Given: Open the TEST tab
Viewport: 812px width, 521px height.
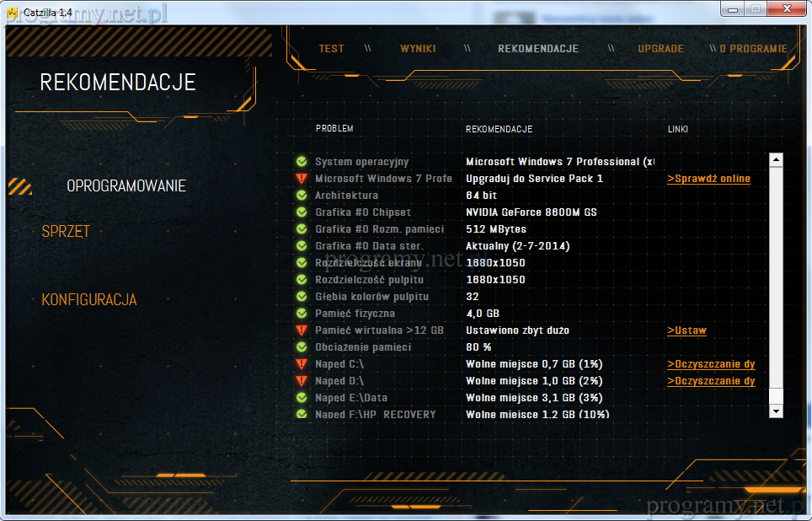Looking at the screenshot, I should tap(331, 49).
